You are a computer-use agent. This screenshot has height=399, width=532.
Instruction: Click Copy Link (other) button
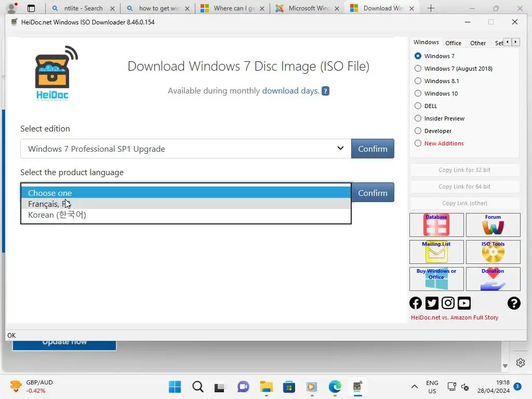click(x=464, y=203)
